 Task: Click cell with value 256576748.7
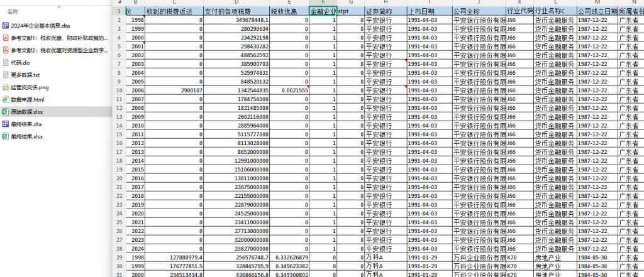click(x=236, y=258)
